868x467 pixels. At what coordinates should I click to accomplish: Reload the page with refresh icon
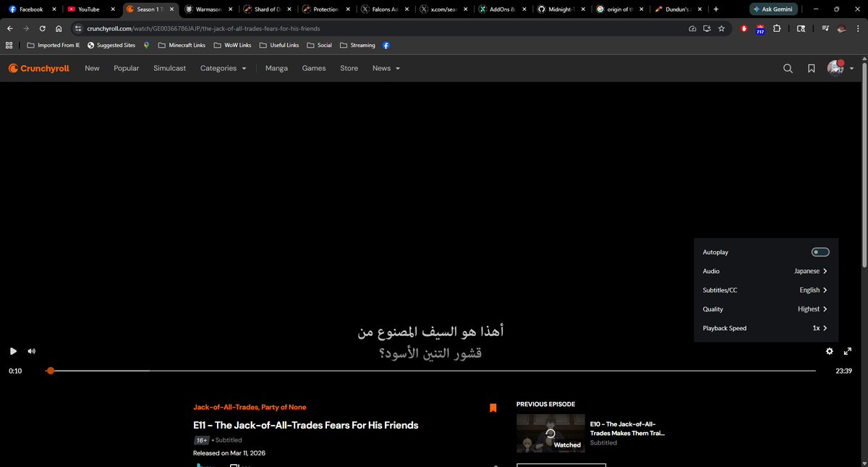coord(43,28)
